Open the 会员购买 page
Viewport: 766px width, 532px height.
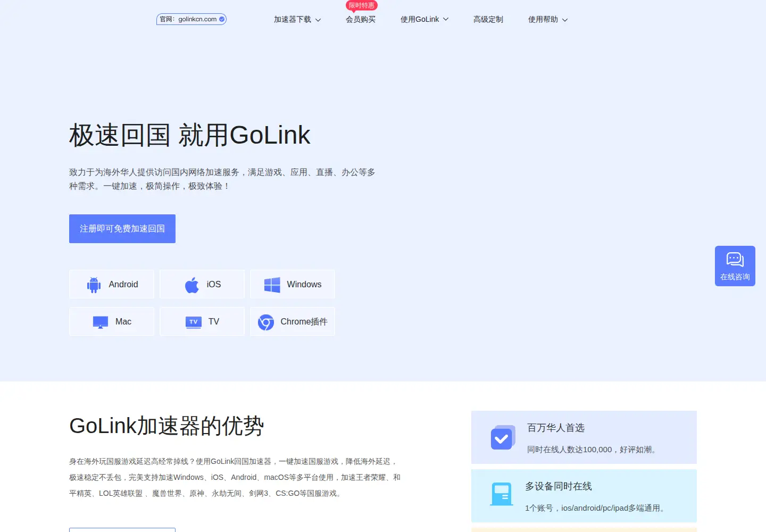tap(361, 19)
